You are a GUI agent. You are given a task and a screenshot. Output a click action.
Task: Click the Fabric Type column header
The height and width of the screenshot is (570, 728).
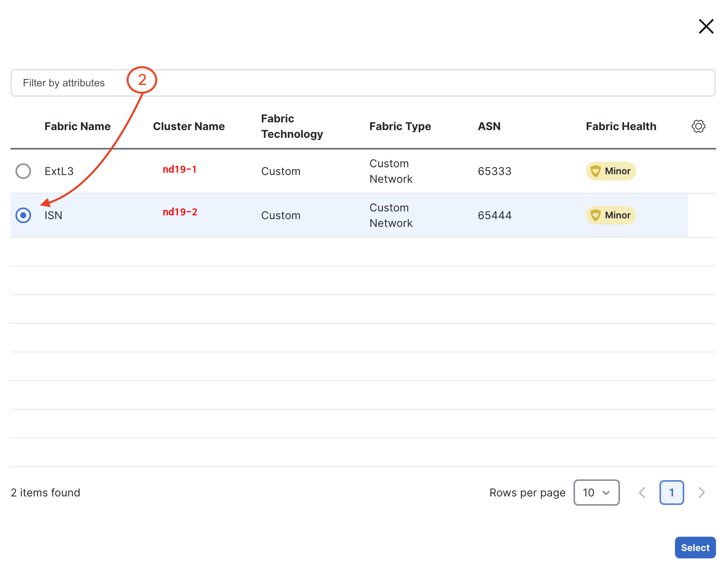(400, 126)
